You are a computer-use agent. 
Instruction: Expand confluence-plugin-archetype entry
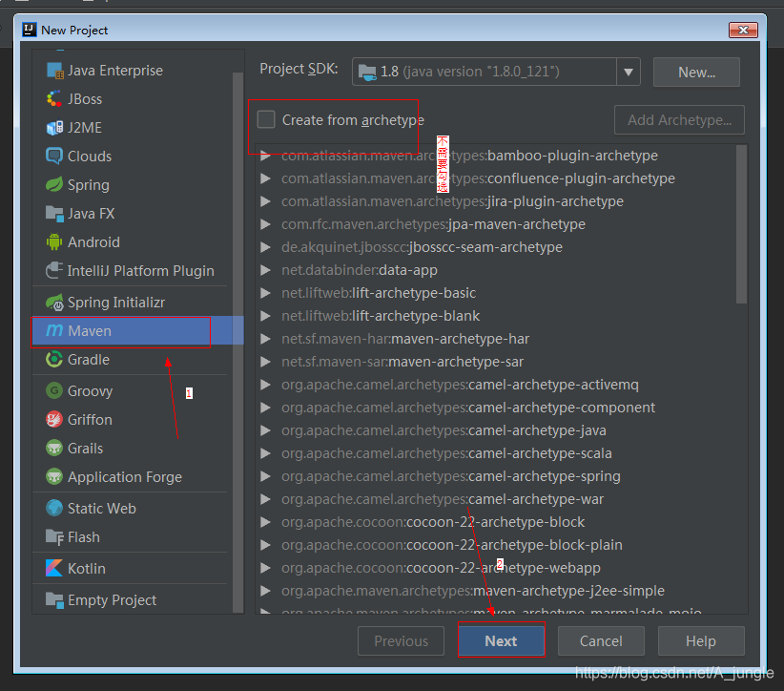click(265, 178)
